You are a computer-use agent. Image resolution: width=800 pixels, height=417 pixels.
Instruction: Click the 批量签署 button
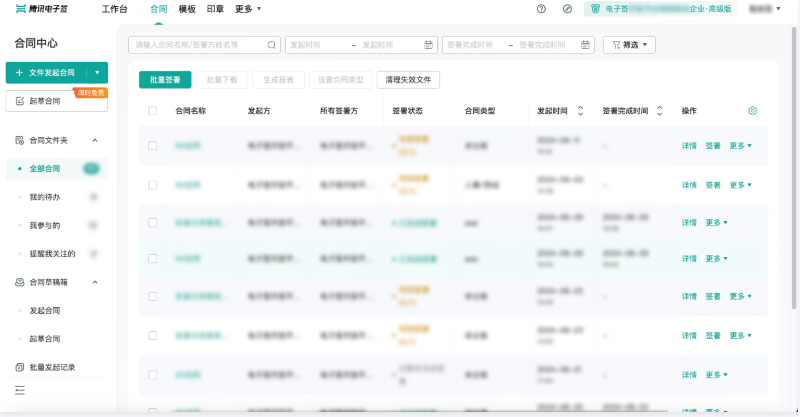coord(165,80)
